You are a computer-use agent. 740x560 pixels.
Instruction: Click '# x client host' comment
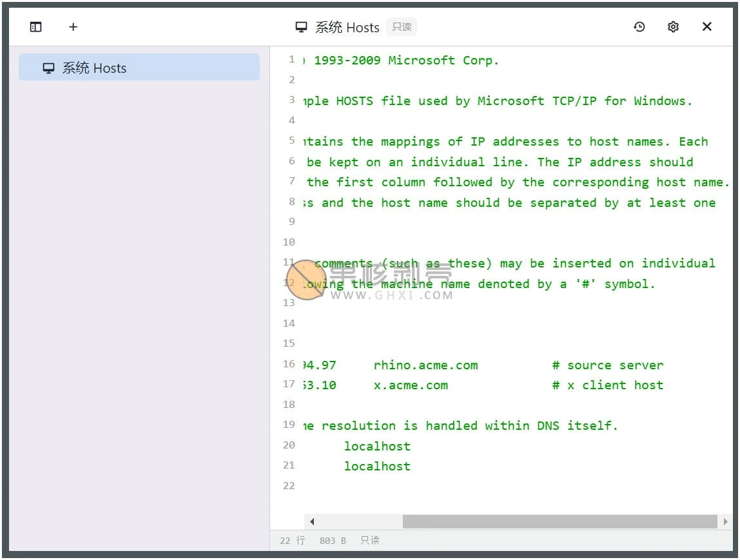pyautogui.click(x=608, y=385)
